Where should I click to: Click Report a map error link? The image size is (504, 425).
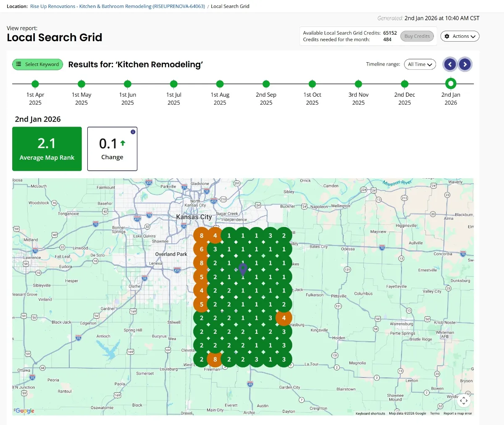457,413
